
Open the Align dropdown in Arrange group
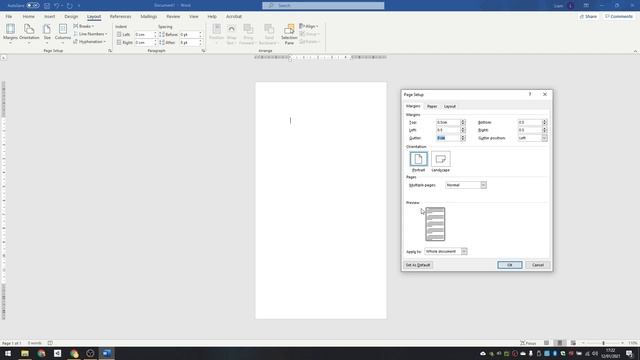309,26
